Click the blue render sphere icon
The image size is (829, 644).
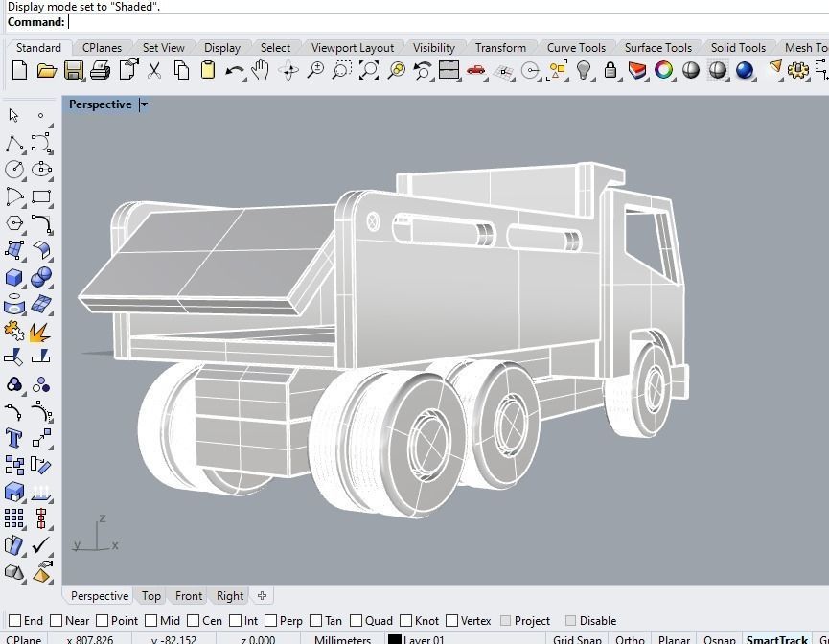tap(745, 70)
